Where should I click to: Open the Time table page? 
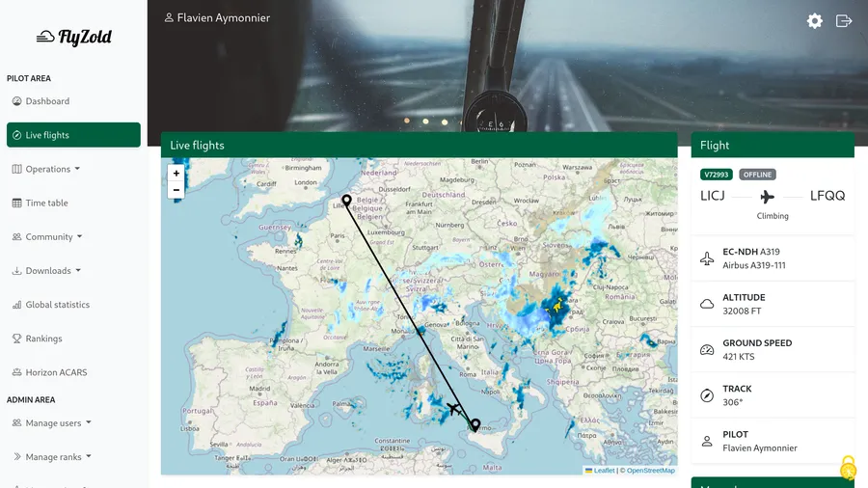pos(46,203)
